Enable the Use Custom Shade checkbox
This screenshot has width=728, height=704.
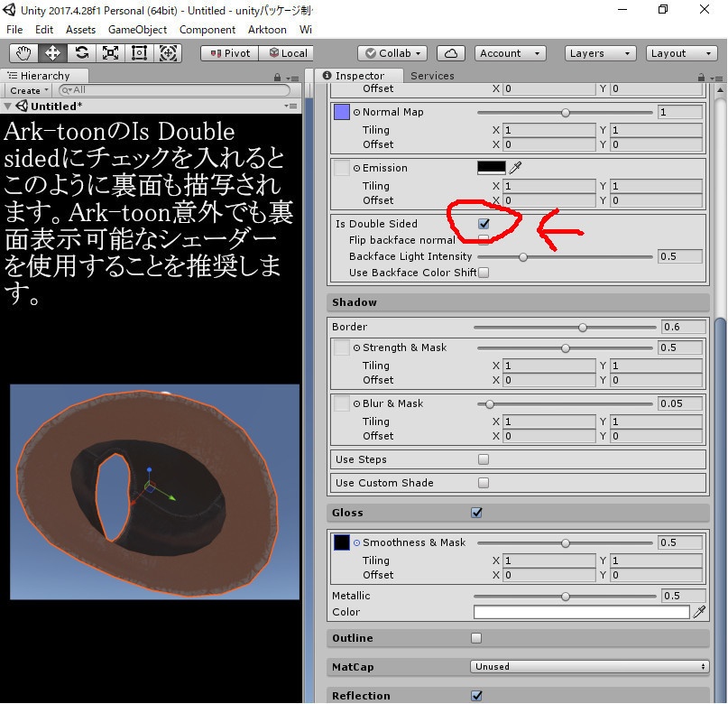[484, 483]
